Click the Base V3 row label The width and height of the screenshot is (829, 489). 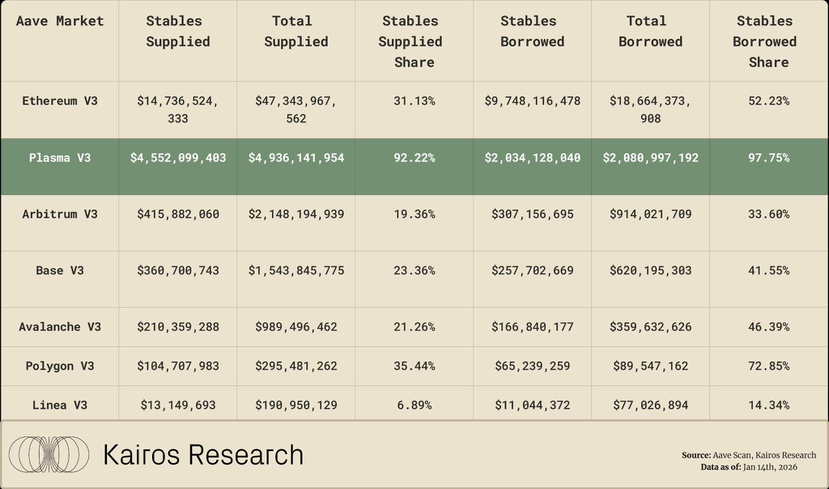tap(60, 271)
